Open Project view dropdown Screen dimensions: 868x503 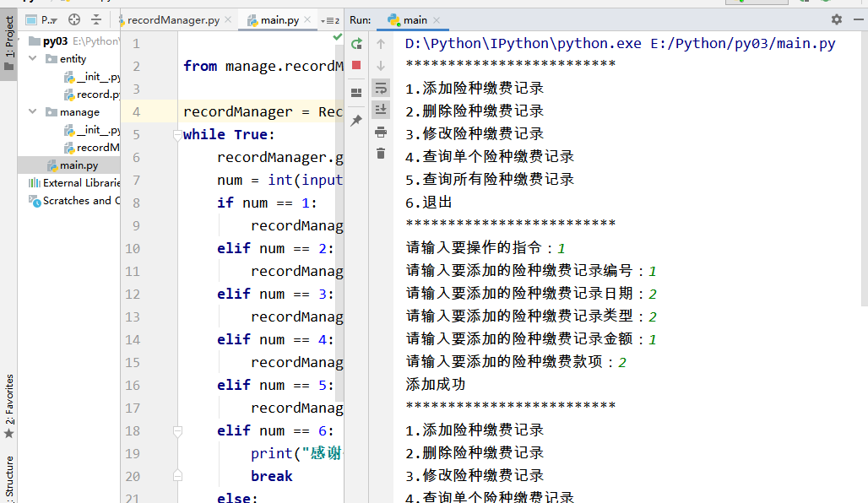(x=42, y=20)
